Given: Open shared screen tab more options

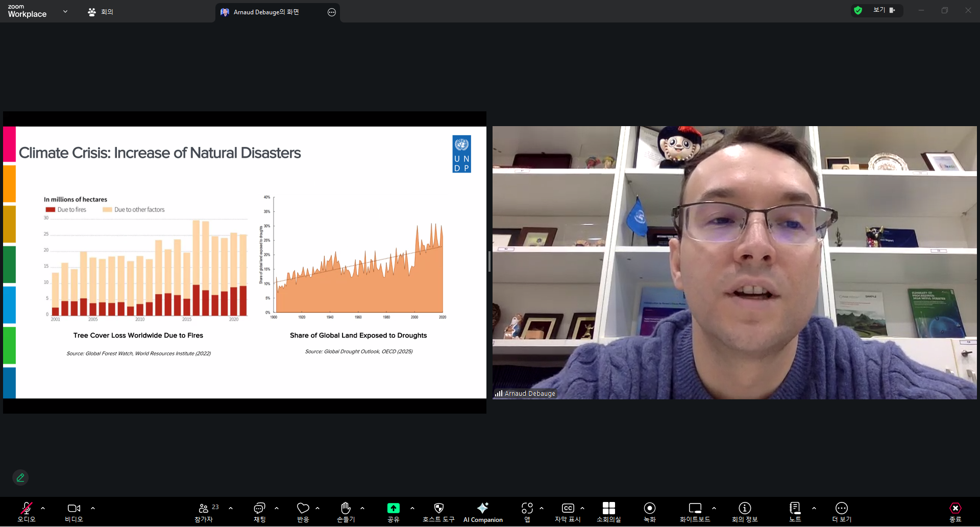Looking at the screenshot, I should (x=332, y=12).
